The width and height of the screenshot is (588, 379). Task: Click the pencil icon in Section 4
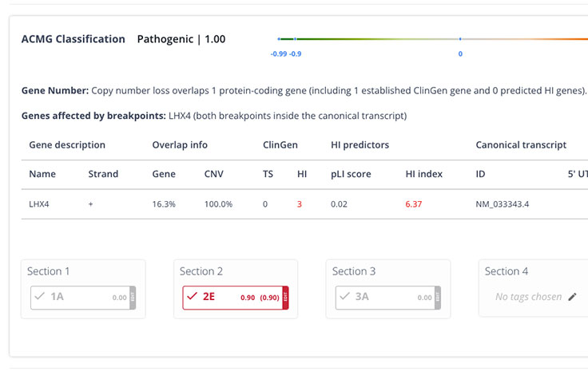tap(572, 297)
